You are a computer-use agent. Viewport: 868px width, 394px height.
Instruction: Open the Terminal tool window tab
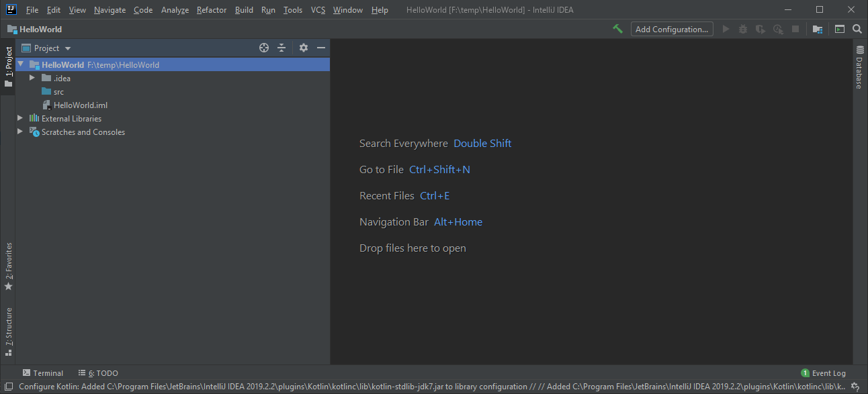point(43,373)
